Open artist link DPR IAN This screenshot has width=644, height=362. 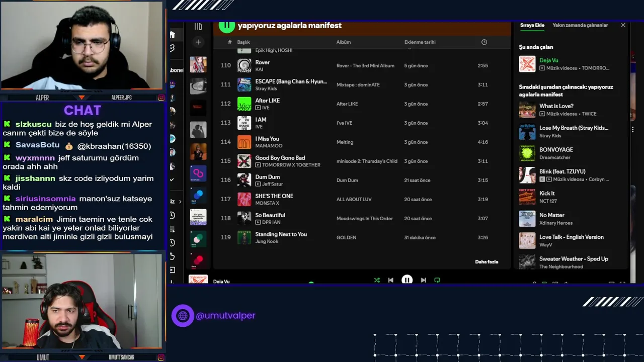pos(271,222)
